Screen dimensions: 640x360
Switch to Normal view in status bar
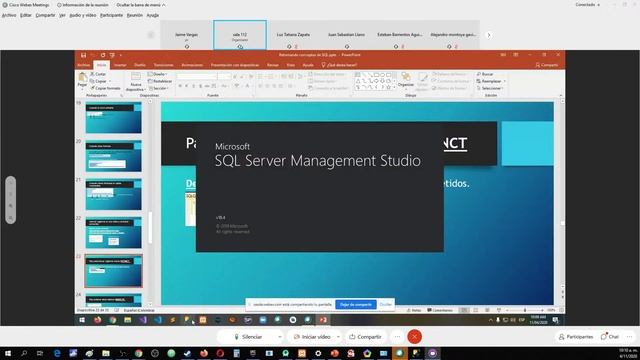point(464,310)
